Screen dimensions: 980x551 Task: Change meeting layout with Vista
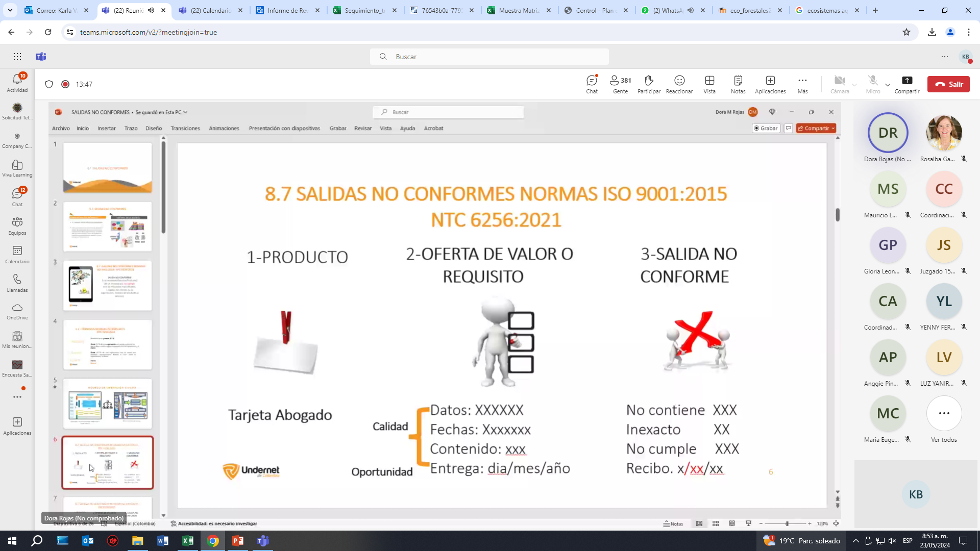point(709,84)
